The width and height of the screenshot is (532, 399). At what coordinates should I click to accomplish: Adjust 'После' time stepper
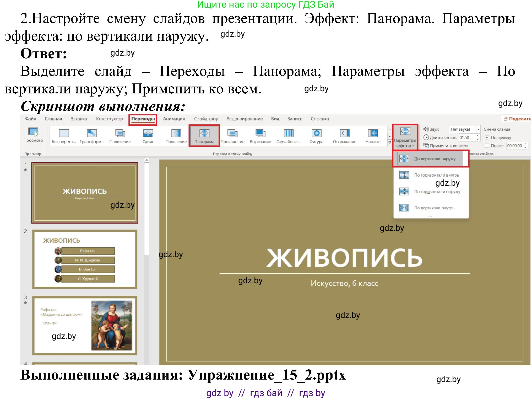click(525, 146)
